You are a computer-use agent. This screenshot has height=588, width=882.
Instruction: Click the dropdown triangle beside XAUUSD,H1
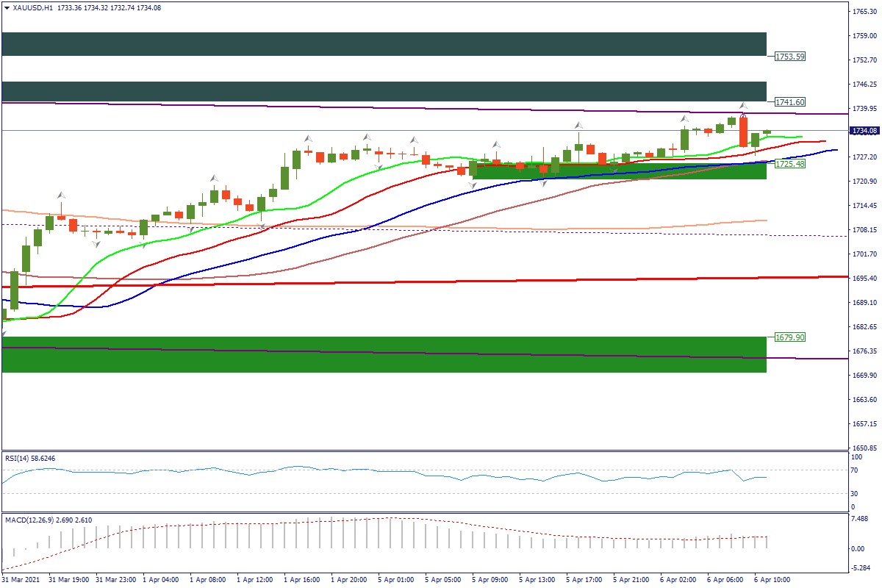click(7, 7)
